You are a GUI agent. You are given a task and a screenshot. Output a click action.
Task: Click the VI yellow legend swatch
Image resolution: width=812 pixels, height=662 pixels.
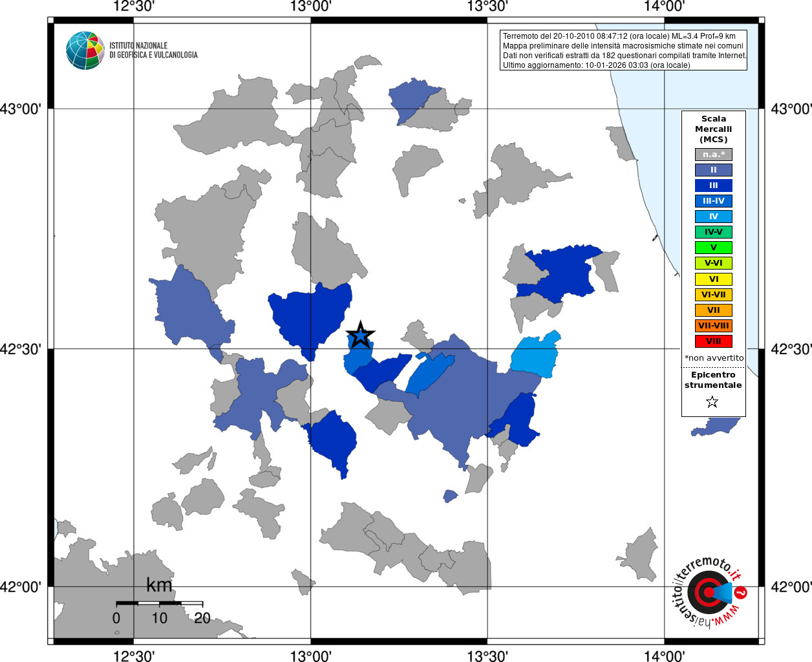click(x=714, y=279)
